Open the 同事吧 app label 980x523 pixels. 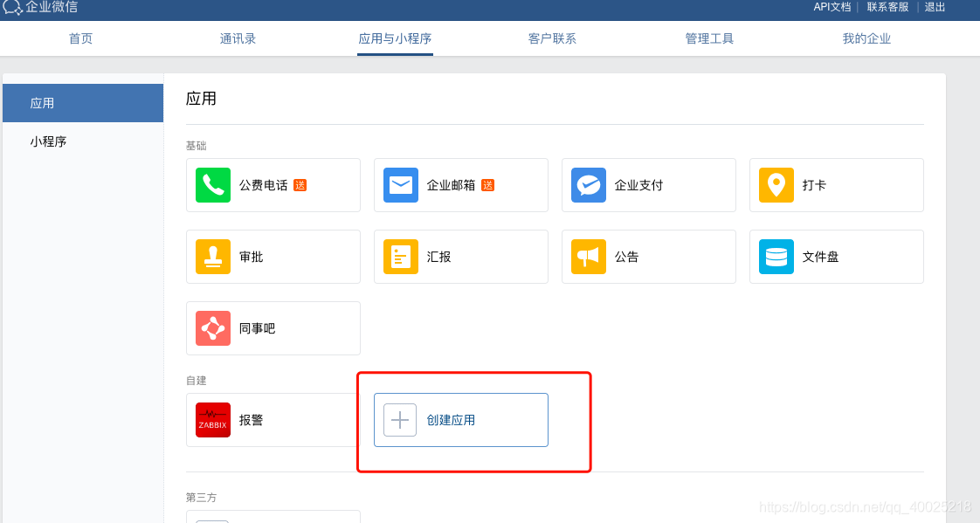pos(258,328)
